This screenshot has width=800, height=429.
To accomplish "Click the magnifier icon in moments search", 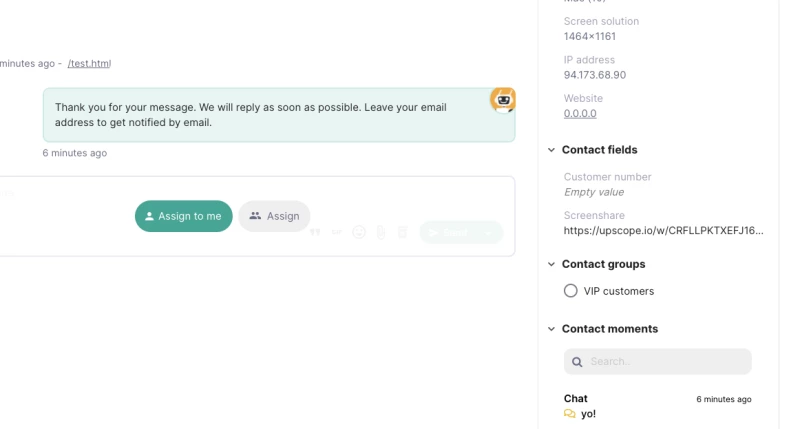I will tap(578, 362).
